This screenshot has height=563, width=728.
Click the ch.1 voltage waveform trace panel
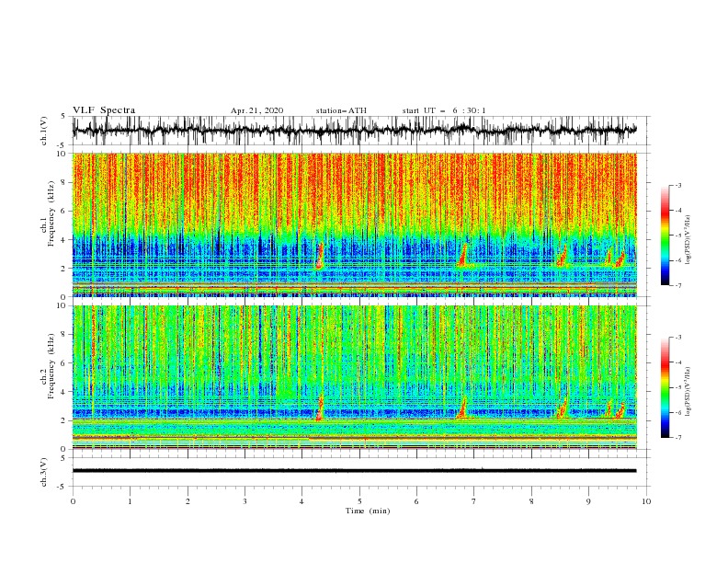tap(361, 131)
